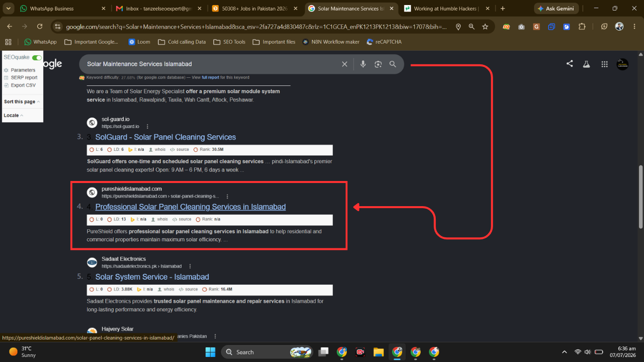The height and width of the screenshot is (362, 644).
Task: Click the voice search microphone icon
Action: click(363, 64)
